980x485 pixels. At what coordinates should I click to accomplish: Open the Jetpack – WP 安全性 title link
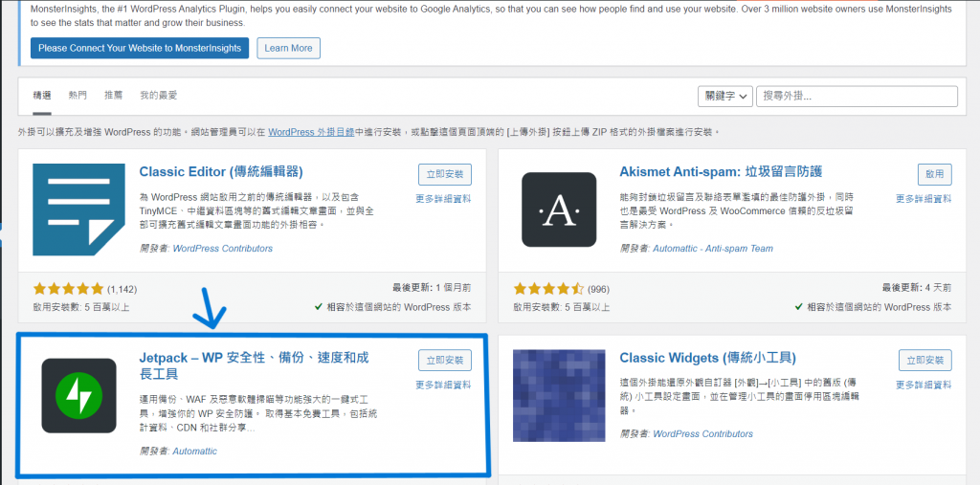(x=254, y=365)
